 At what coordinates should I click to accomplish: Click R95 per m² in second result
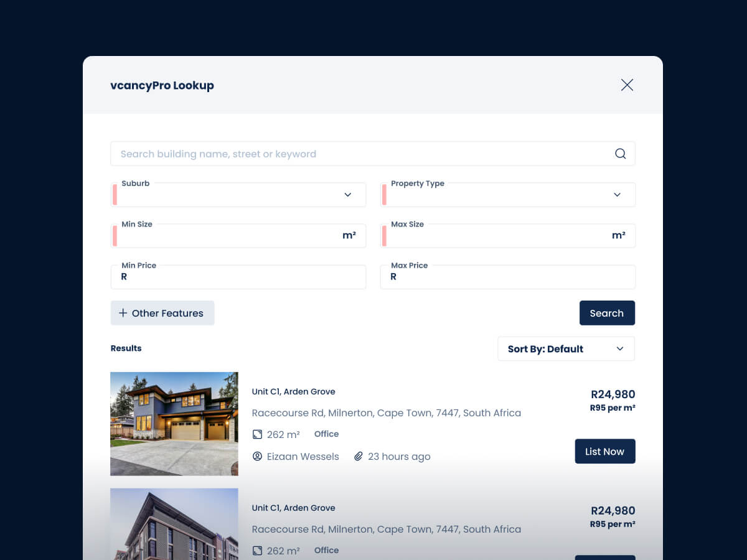(x=613, y=525)
